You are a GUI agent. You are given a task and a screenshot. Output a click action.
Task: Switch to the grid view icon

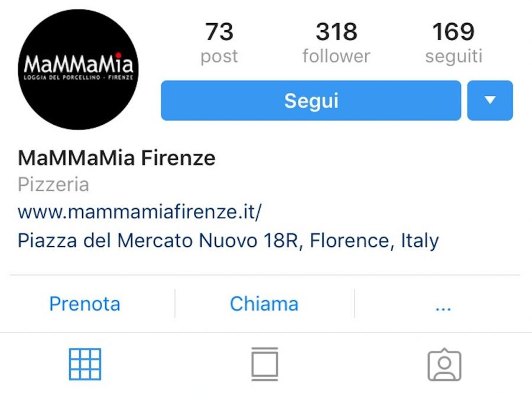(x=85, y=364)
